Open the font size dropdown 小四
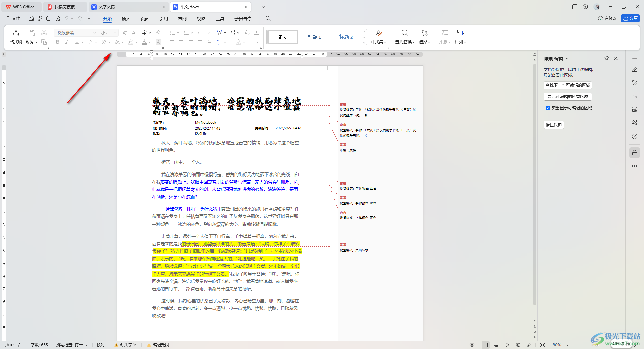Viewport: 644px width, 349px height. (x=115, y=33)
